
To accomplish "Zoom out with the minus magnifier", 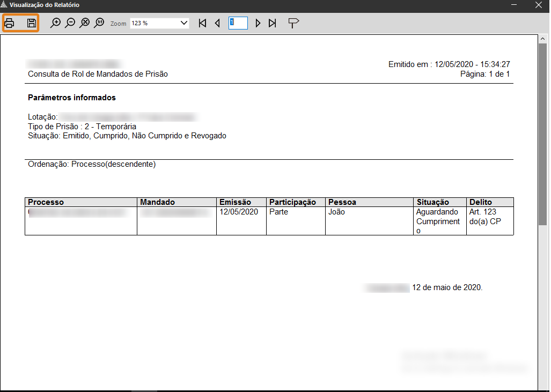I will [70, 23].
